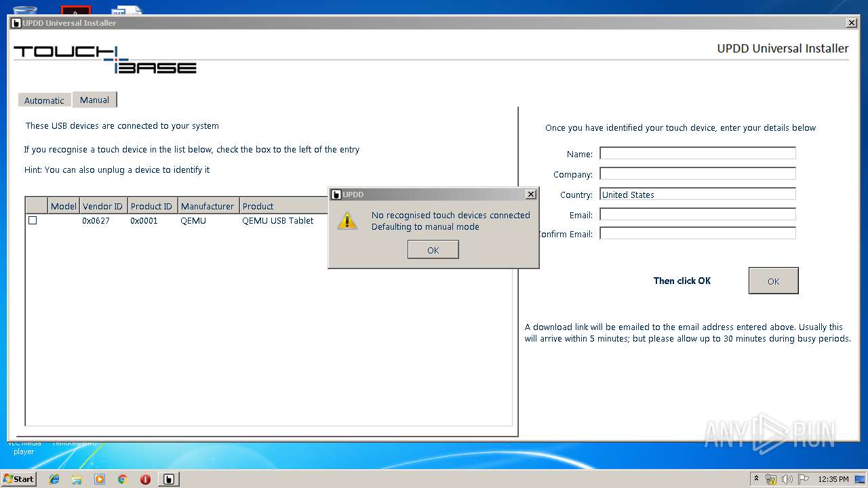Click the Company input field
This screenshot has height=488, width=868.
tap(697, 174)
